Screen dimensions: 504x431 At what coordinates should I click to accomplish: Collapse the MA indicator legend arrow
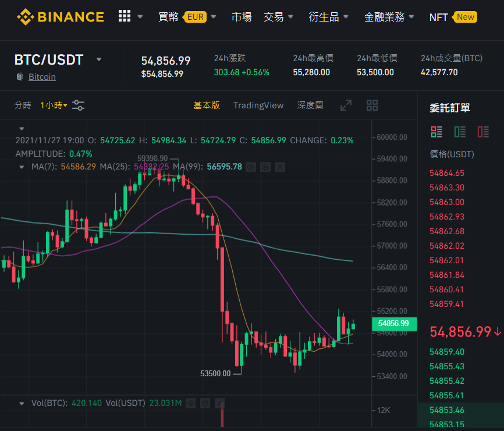pos(22,167)
